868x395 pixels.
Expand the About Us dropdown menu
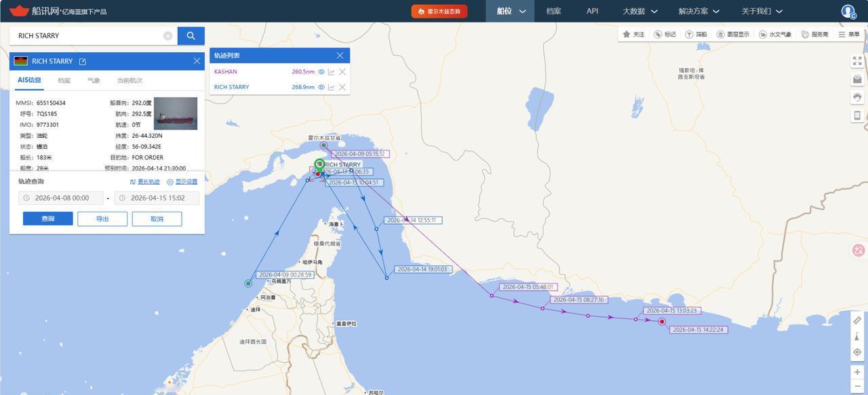pos(762,11)
